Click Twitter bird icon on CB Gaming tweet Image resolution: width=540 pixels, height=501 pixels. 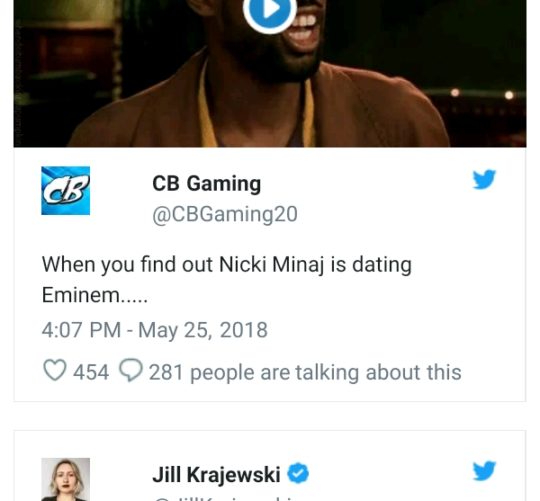tap(484, 179)
